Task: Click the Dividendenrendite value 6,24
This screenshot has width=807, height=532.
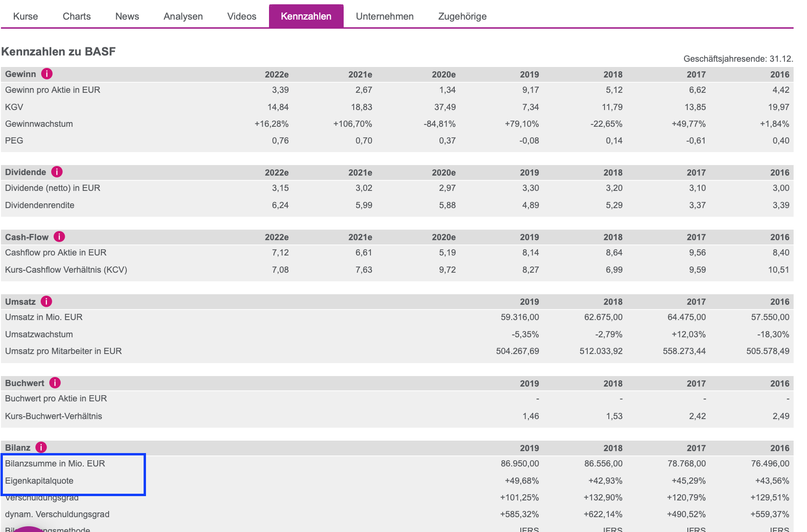Action: pos(280,205)
